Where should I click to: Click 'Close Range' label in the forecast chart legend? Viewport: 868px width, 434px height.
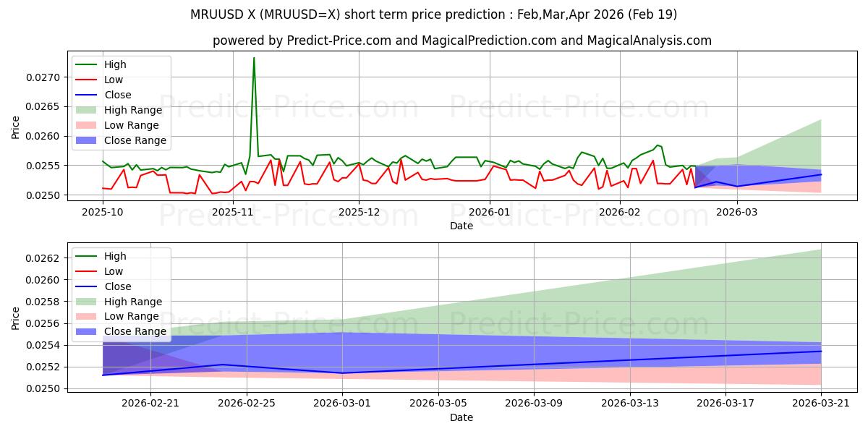point(135,332)
